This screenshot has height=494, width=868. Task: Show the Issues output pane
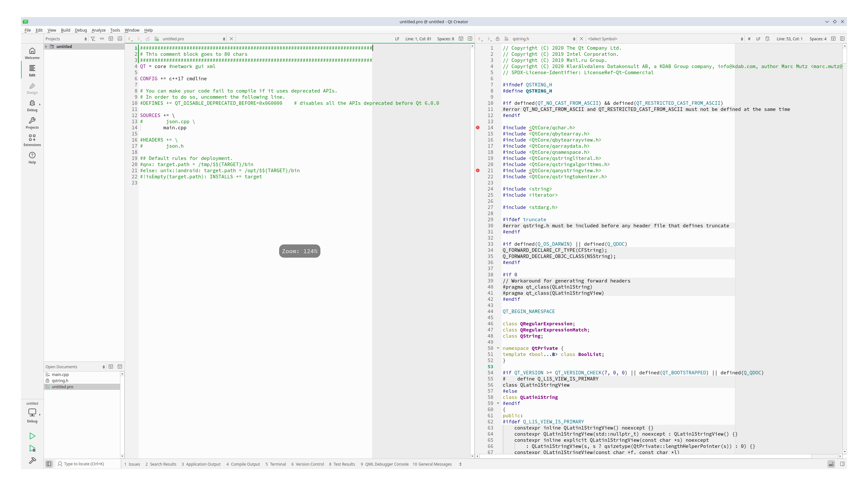click(x=132, y=464)
